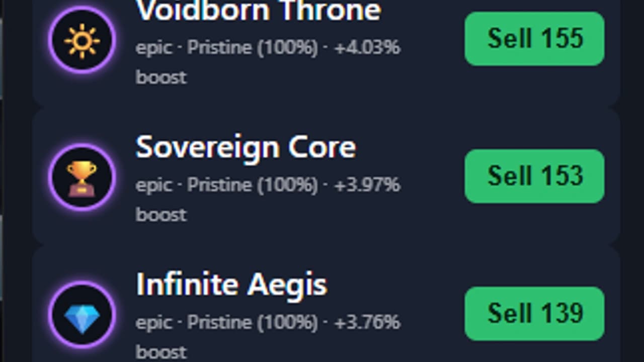
Task: Click the sun icon for Voidborn Throne
Action: (82, 40)
